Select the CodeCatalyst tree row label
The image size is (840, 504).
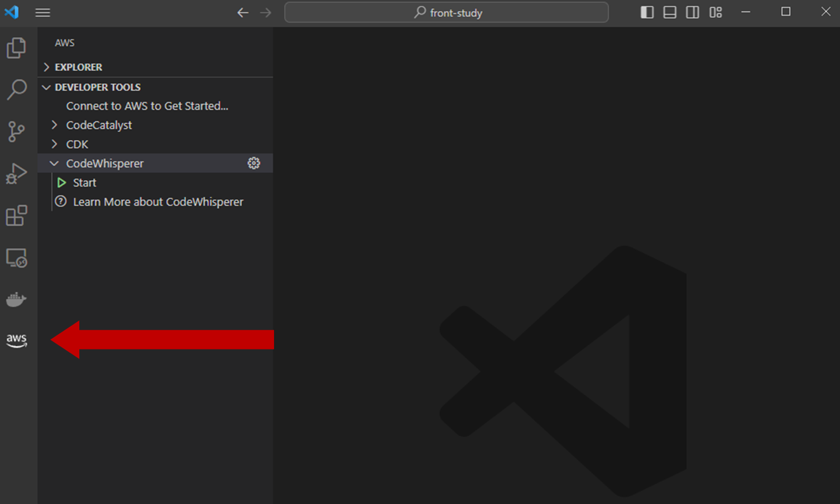click(x=99, y=126)
